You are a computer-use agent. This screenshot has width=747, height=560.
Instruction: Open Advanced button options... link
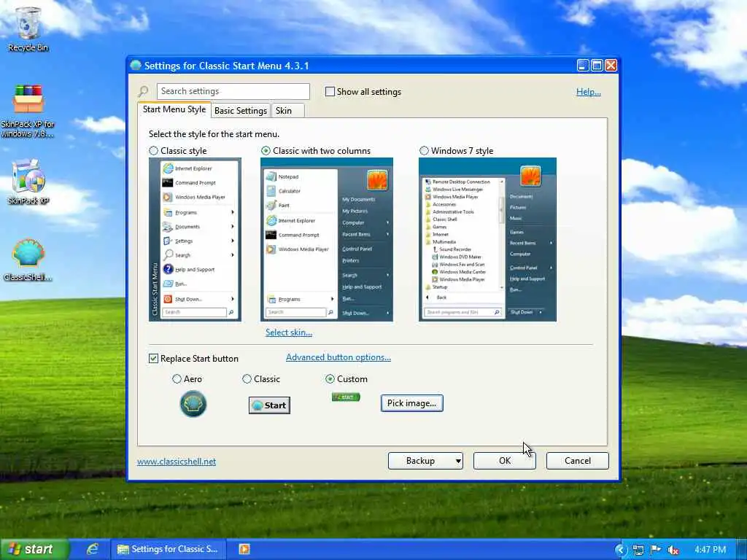coord(338,357)
